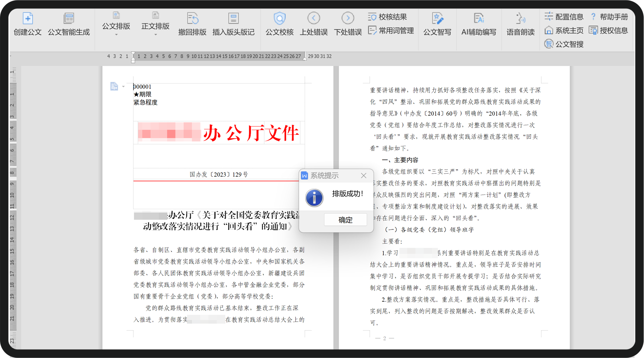Click the document number 国办发〔2023〕129号
Image resolution: width=644 pixels, height=358 pixels.
point(219,175)
